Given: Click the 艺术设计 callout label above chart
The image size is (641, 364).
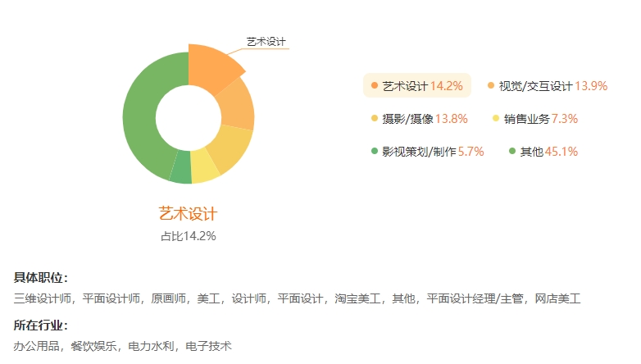Looking at the screenshot, I should tap(266, 42).
